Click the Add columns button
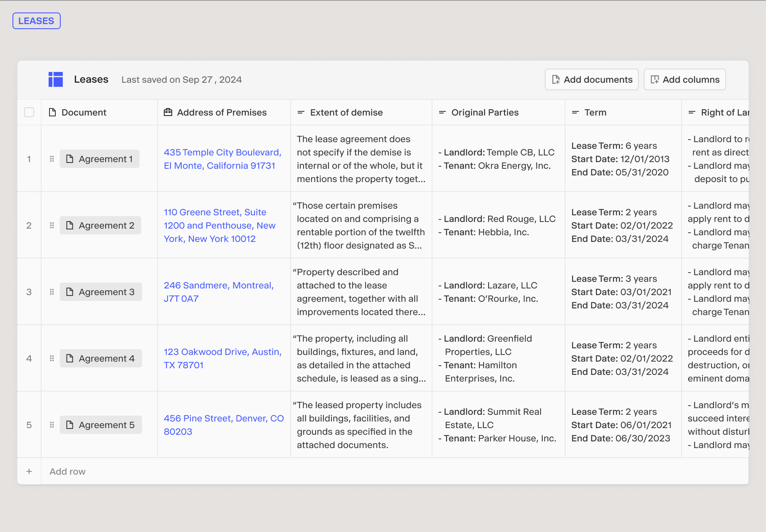Image resolution: width=766 pixels, height=532 pixels. (684, 79)
